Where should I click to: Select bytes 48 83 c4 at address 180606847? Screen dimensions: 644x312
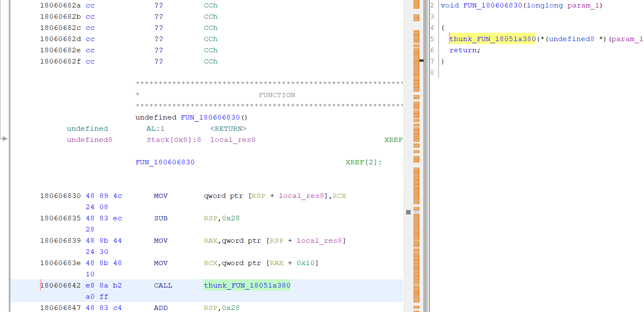[x=104, y=308]
